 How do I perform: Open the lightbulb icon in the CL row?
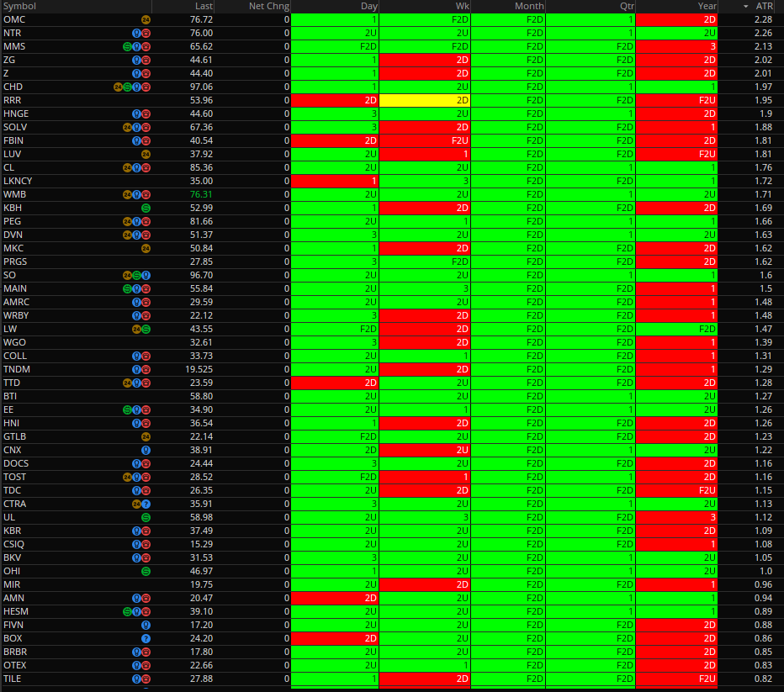(x=136, y=168)
